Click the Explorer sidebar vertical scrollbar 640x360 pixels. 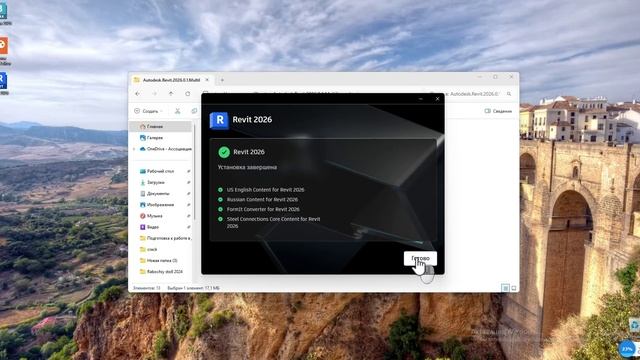194,171
